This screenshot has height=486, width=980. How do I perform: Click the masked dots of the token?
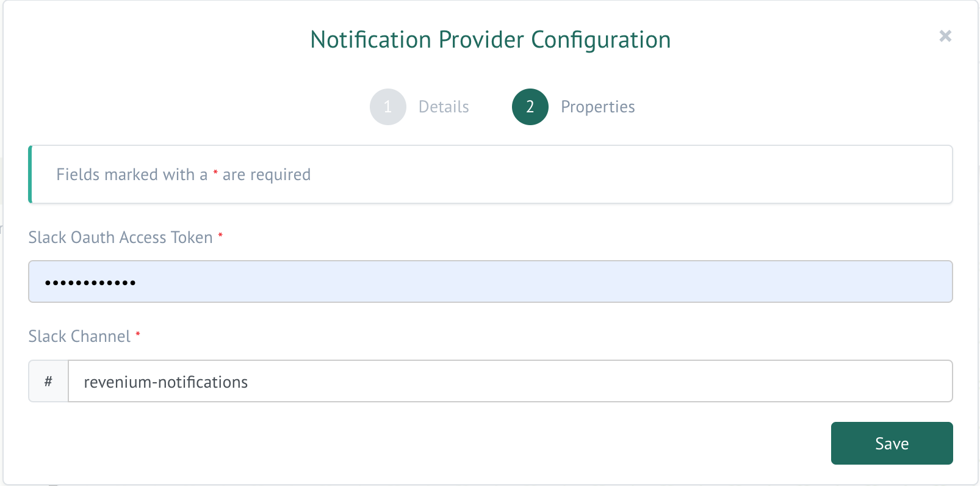coord(90,283)
